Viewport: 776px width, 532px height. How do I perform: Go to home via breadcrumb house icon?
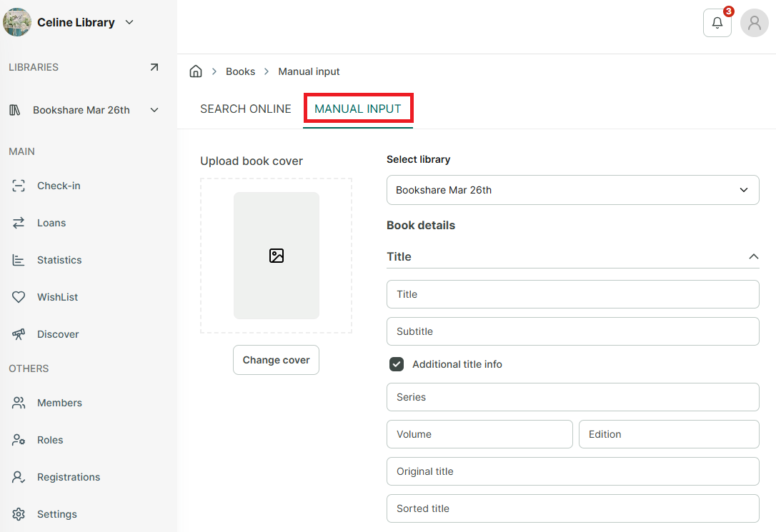point(196,71)
